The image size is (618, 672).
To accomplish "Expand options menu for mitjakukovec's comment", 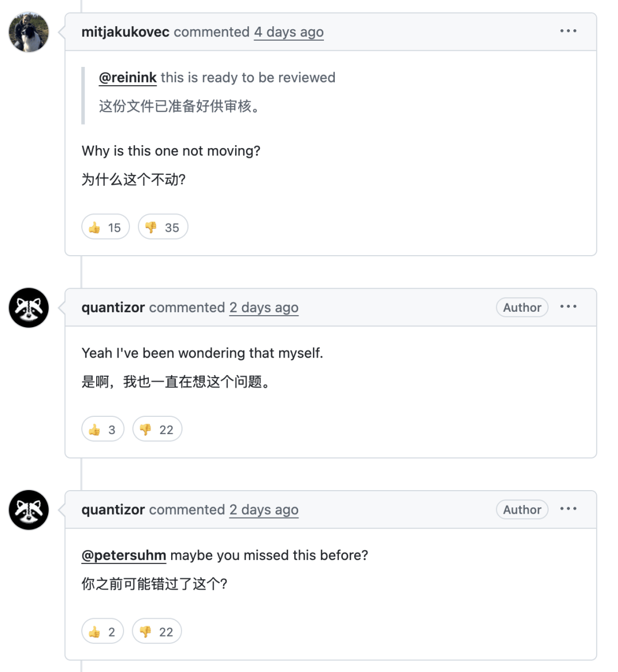I will (x=568, y=31).
